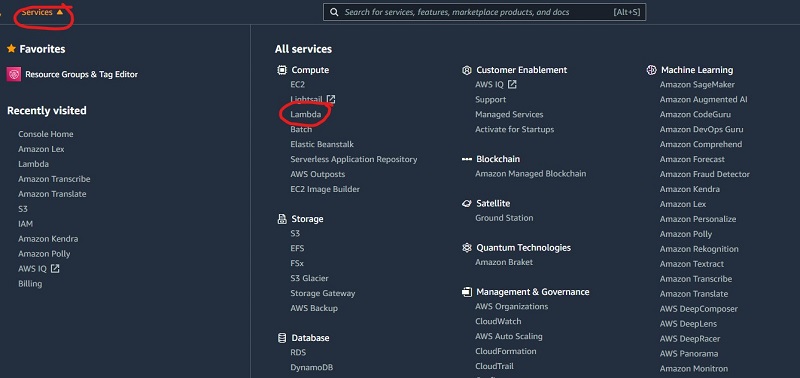Open EC2 under Compute
Viewport: 800px width, 378px height.
coord(297,85)
